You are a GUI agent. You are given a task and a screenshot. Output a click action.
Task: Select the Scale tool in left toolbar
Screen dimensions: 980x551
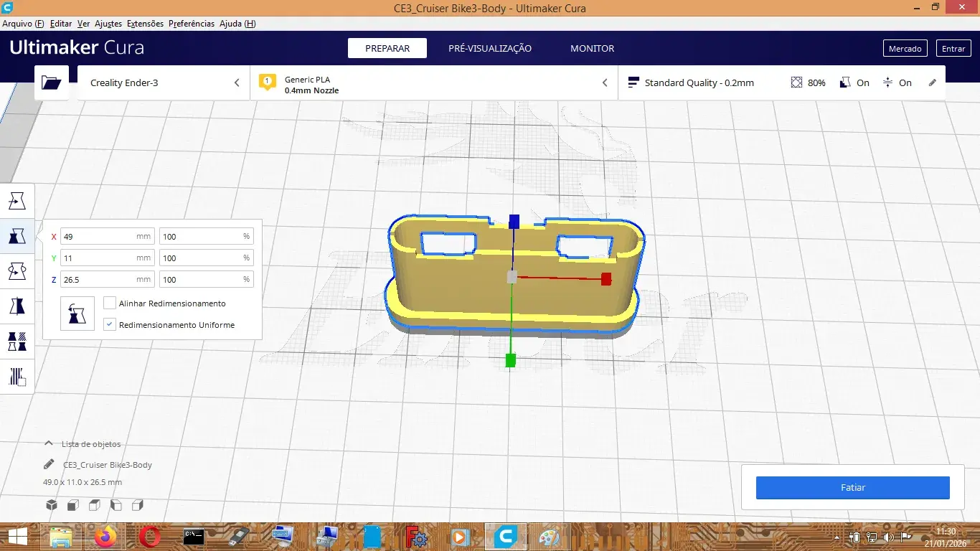17,235
